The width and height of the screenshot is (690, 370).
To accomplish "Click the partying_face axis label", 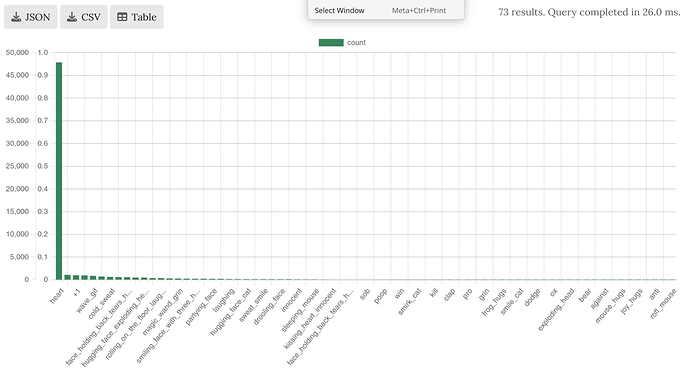I will point(201,307).
